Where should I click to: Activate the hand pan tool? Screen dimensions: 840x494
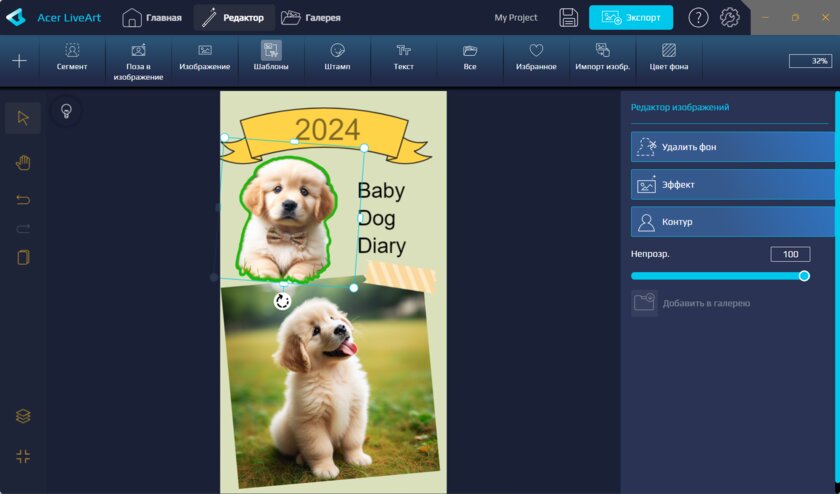(23, 162)
